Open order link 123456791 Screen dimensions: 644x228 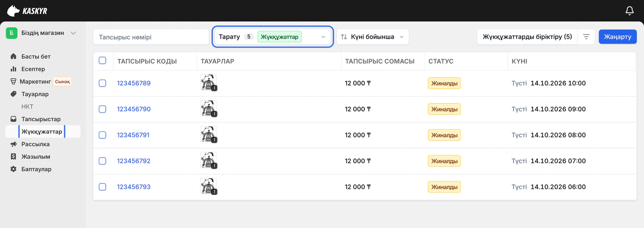[134, 135]
